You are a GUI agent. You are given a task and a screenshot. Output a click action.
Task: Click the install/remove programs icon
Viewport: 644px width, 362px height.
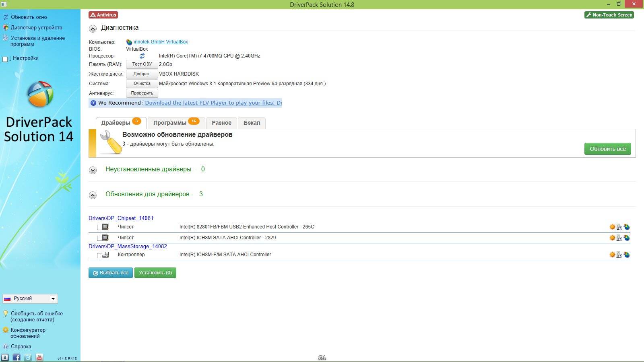coord(5,38)
